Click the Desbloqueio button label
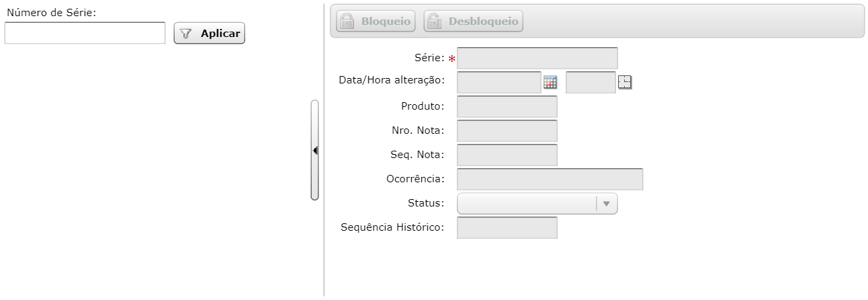868x300 pixels. click(x=483, y=21)
